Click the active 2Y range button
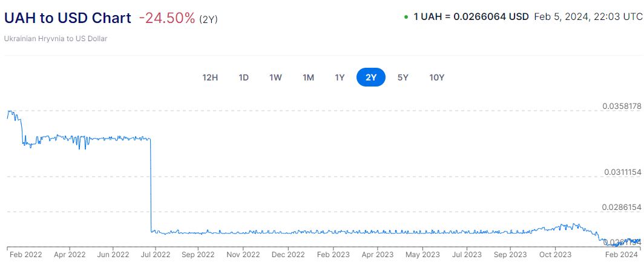Viewport: 644px width, 265px height. pos(371,77)
